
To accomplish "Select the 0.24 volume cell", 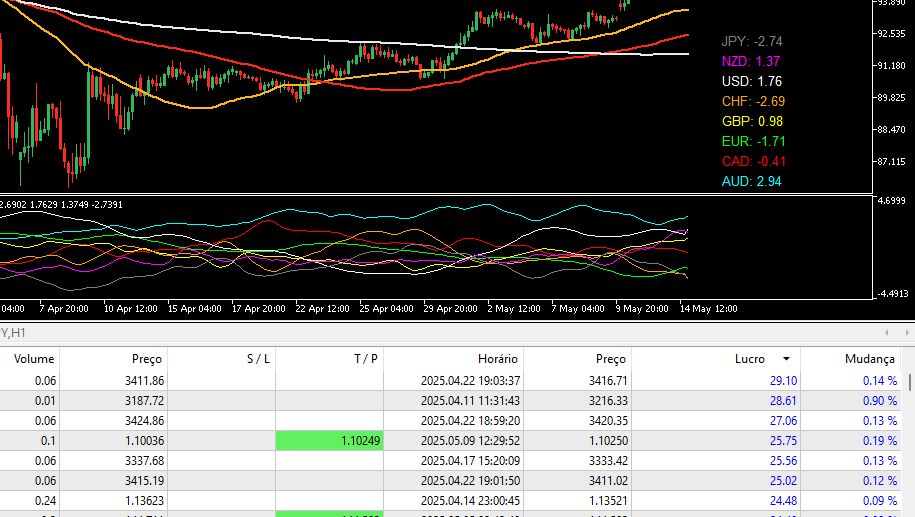I will (x=45, y=501).
